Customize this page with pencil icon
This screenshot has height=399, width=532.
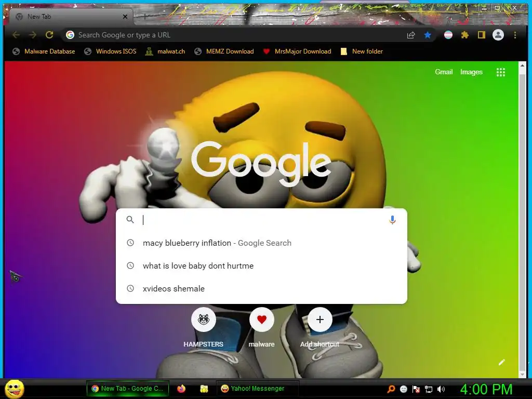click(501, 362)
